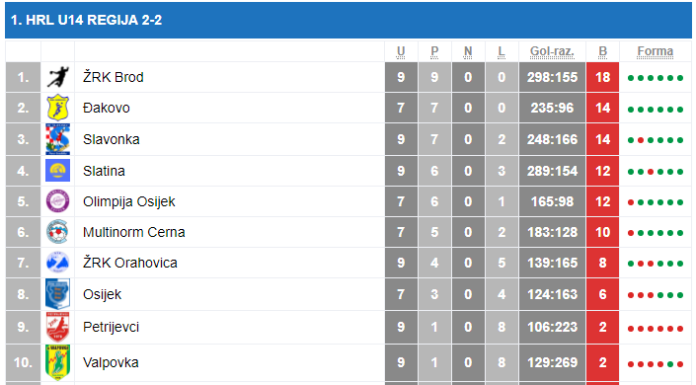
Task: Open the Osijek blue shield crest
Action: 58,294
